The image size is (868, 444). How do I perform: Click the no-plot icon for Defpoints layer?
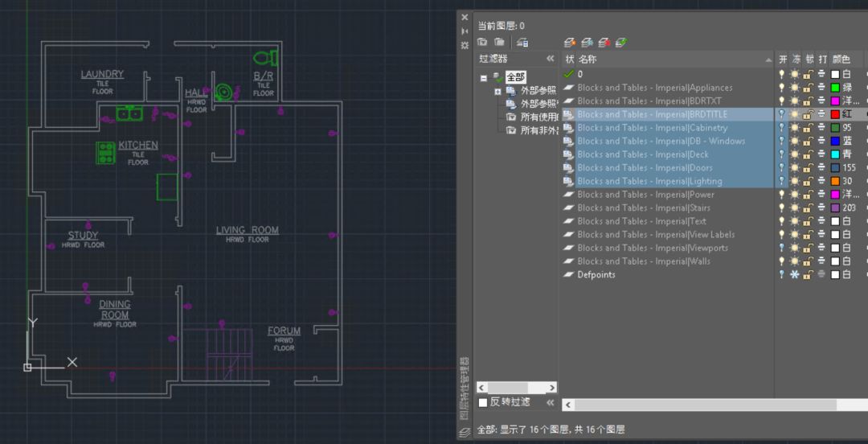821,274
